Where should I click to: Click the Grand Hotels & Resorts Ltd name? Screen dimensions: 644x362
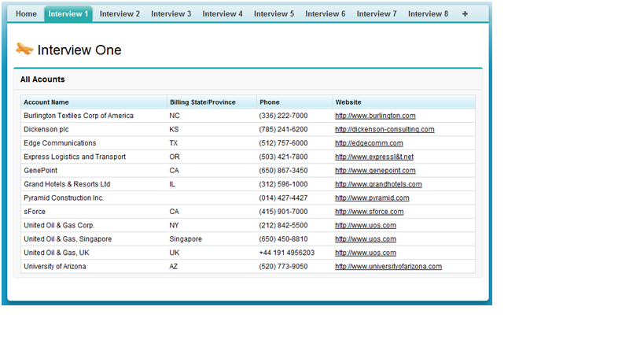tap(67, 184)
